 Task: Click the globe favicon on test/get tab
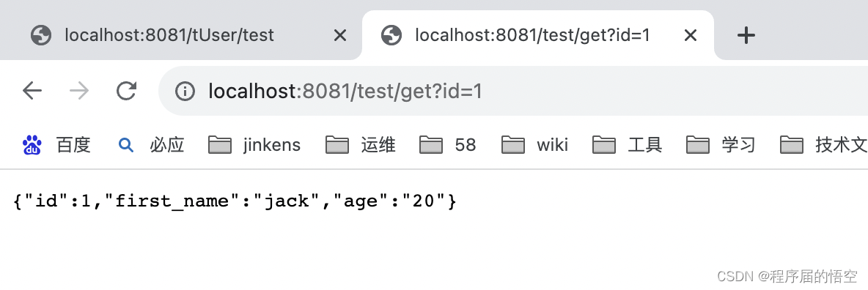pyautogui.click(x=391, y=35)
